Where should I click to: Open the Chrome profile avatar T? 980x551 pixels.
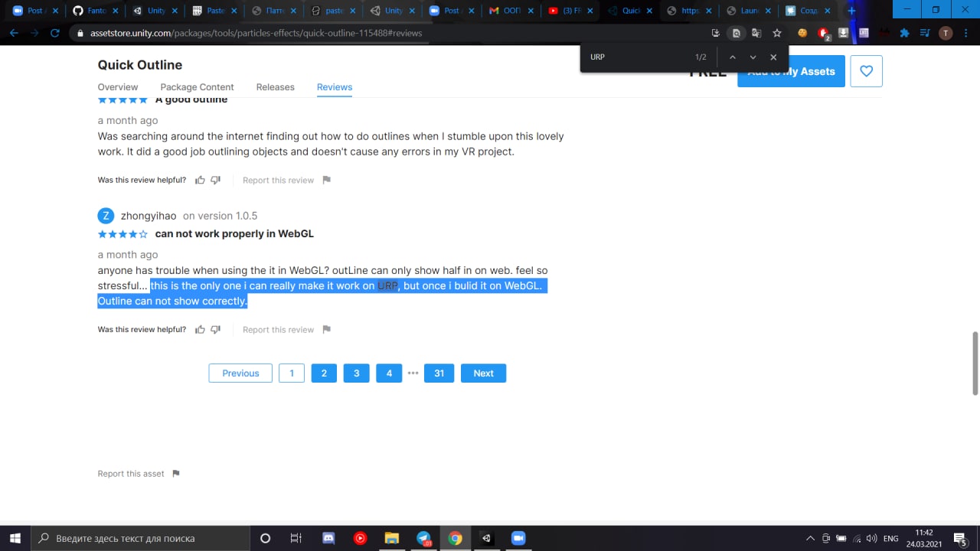(946, 33)
